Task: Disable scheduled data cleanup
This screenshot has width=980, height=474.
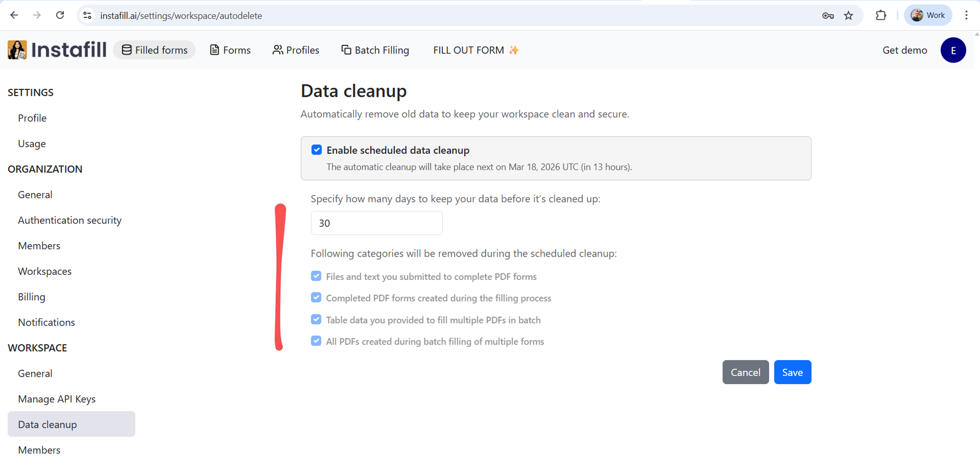Action: pos(317,150)
